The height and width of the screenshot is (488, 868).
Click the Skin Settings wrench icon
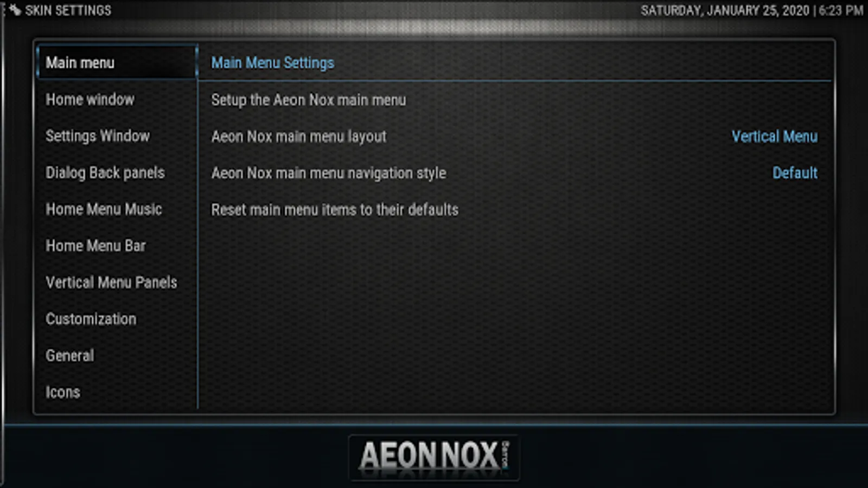[15, 10]
